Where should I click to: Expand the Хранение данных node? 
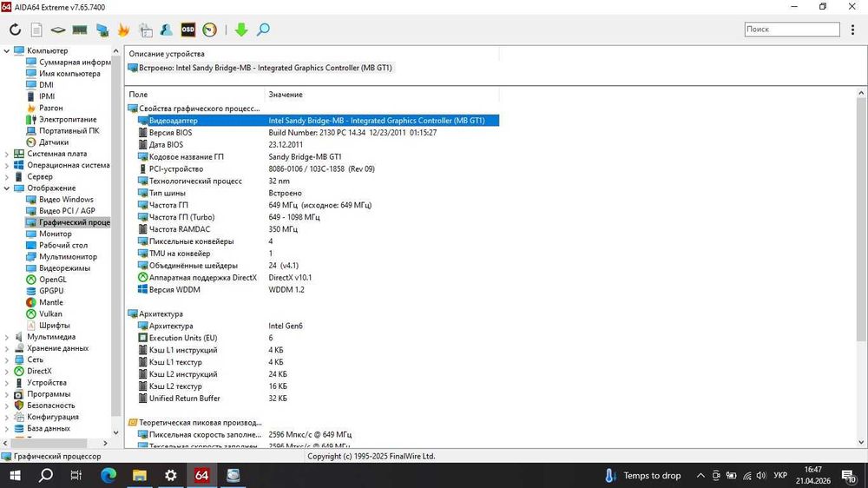[x=7, y=348]
